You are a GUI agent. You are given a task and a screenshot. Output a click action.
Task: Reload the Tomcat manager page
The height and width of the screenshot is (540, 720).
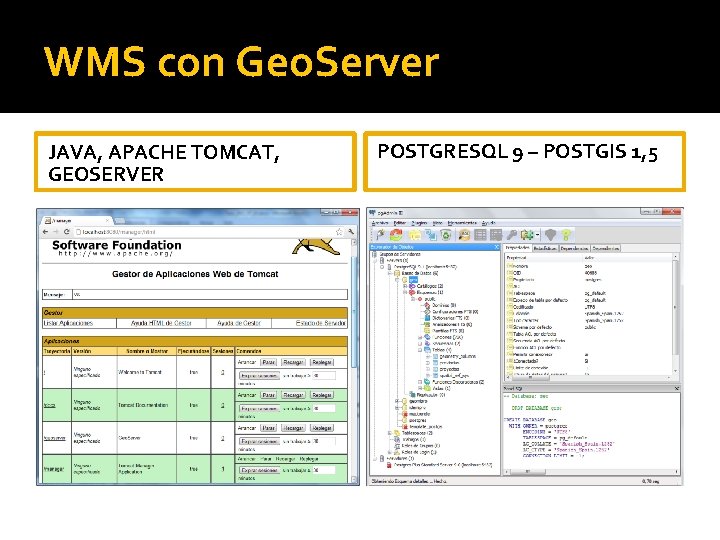67,232
